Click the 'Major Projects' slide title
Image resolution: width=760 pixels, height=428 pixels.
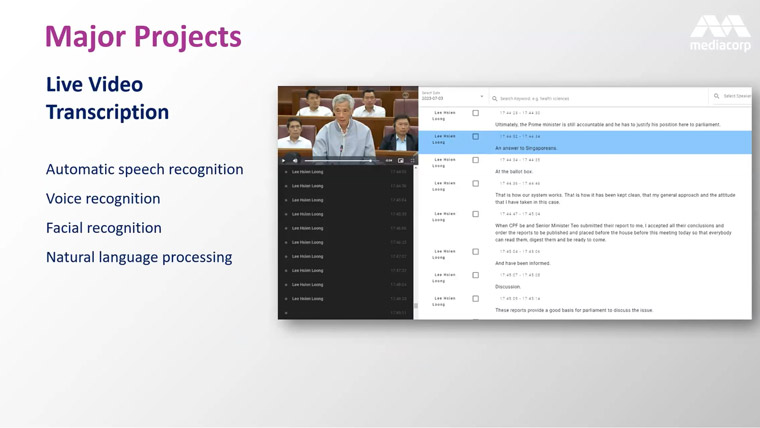(x=143, y=37)
